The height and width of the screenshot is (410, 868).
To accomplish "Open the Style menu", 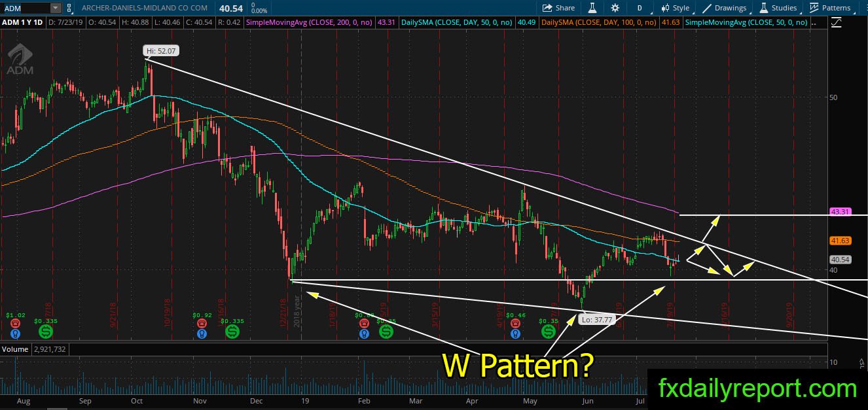I will [x=675, y=8].
